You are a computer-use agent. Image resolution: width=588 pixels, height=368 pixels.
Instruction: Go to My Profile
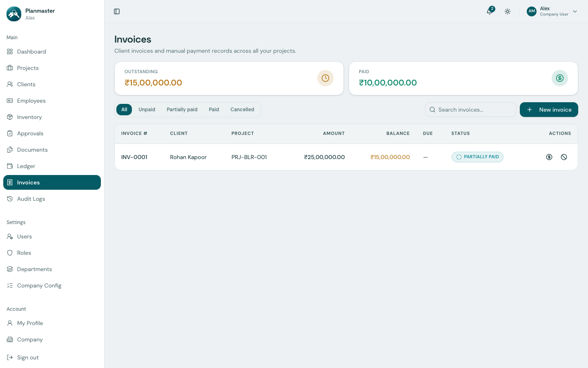[x=52, y=323]
